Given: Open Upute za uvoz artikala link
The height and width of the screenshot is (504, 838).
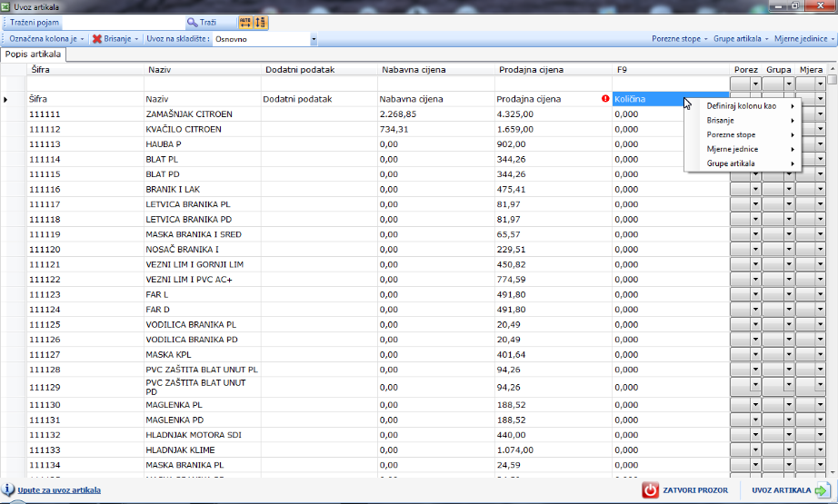Looking at the screenshot, I should (x=59, y=490).
